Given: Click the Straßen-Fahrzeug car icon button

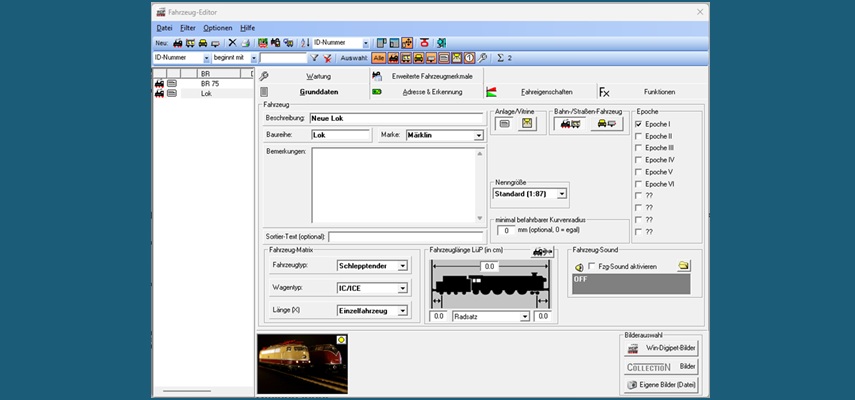Looking at the screenshot, I should click(606, 124).
